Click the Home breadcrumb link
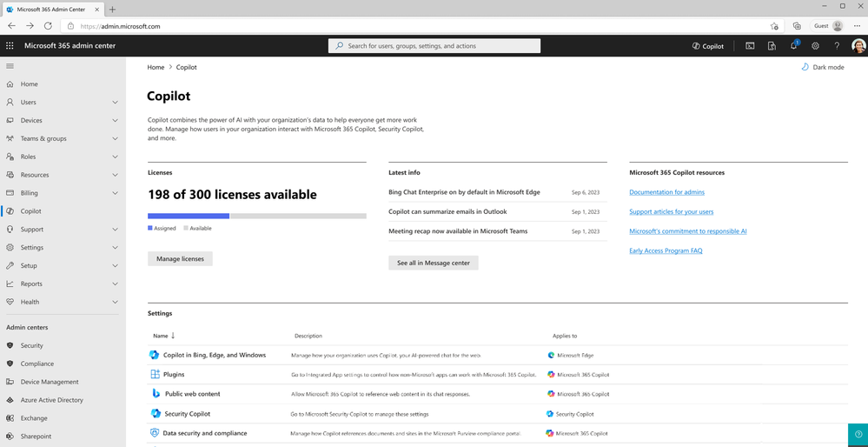This screenshot has height=447, width=868. pyautogui.click(x=156, y=67)
